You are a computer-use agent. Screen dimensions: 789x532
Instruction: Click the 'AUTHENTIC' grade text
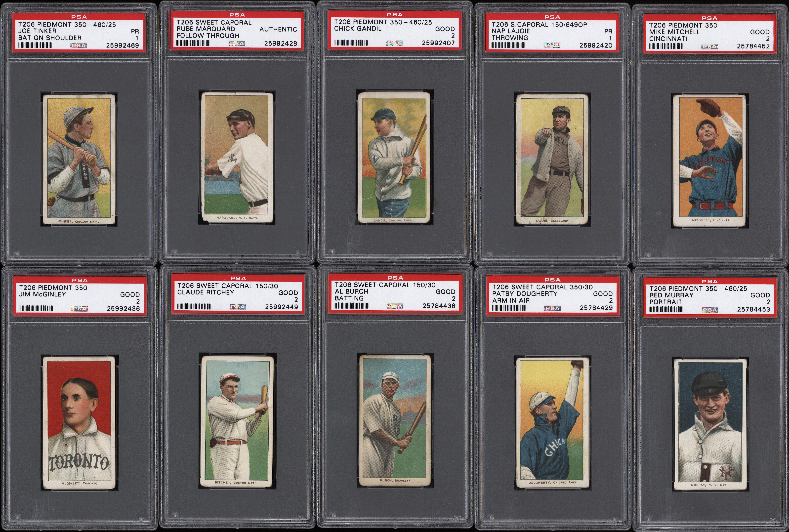point(278,30)
